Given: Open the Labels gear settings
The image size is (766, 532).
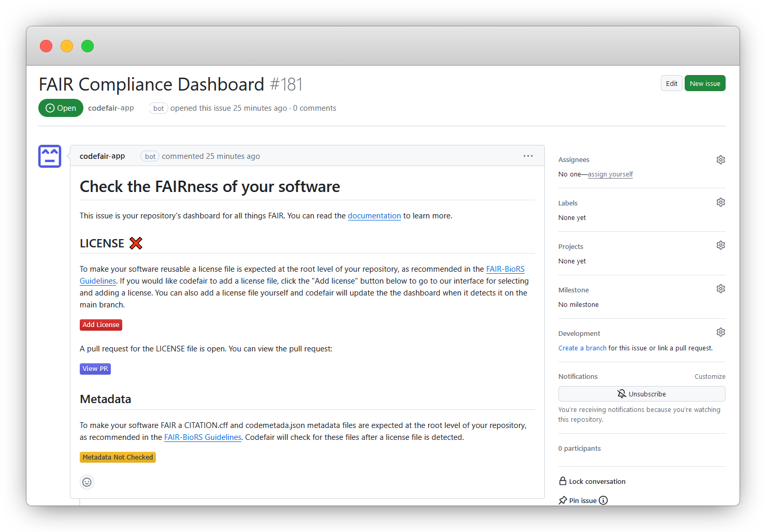Looking at the screenshot, I should [720, 202].
